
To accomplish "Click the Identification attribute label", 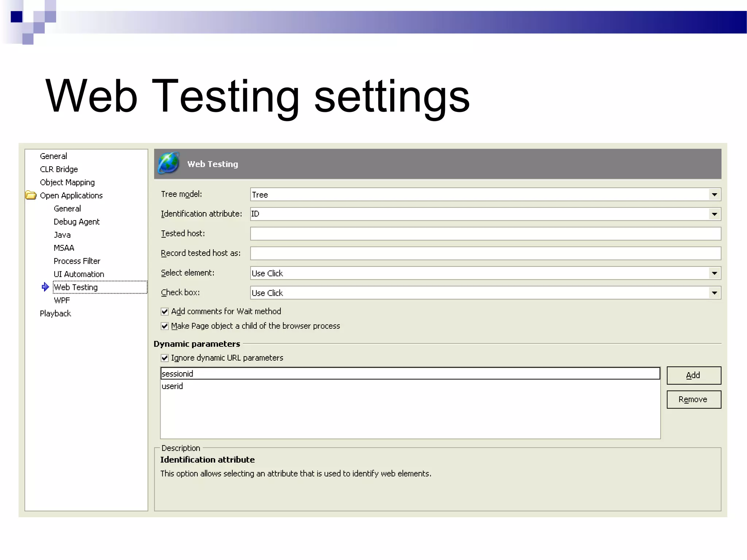I will pos(201,214).
